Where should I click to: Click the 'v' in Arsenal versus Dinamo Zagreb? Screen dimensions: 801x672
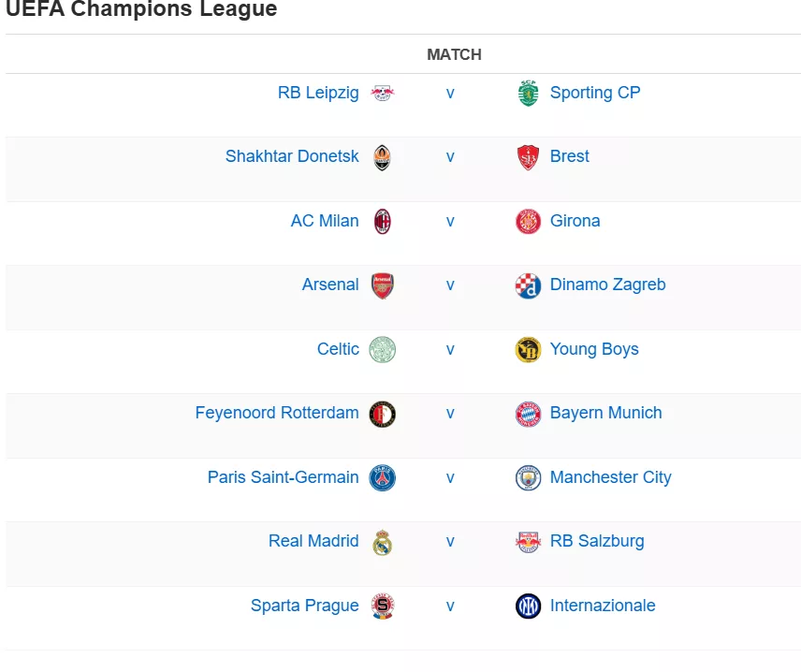pyautogui.click(x=450, y=285)
